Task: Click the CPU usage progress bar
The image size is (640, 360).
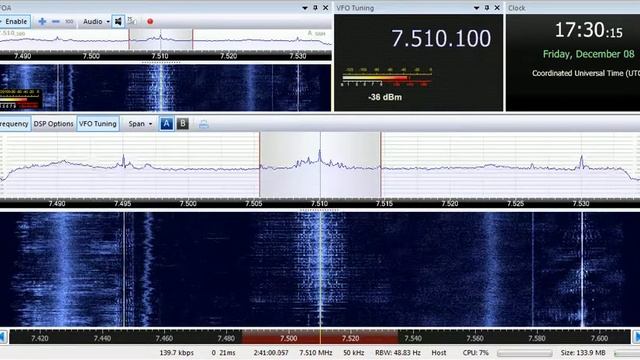Action: (x=524, y=353)
